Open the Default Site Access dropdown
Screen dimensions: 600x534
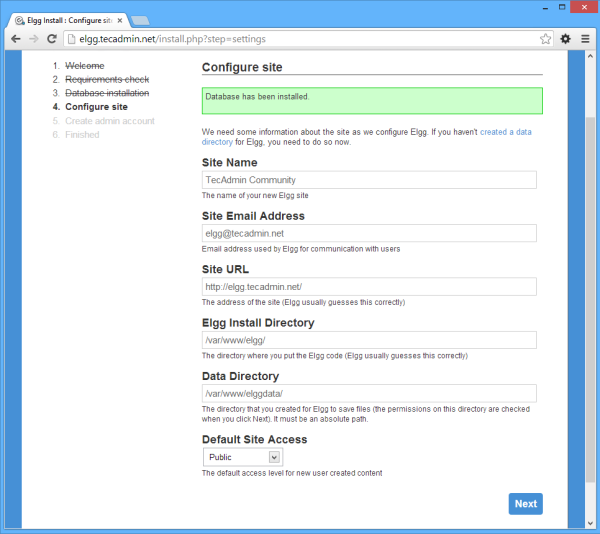click(x=244, y=457)
